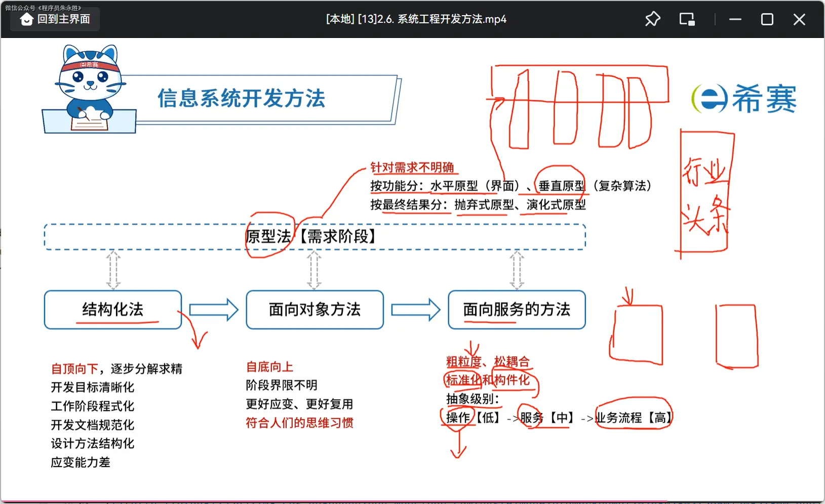The height and width of the screenshot is (504, 825).
Task: Click the 面向服务的方法 box
Action: coord(517,309)
